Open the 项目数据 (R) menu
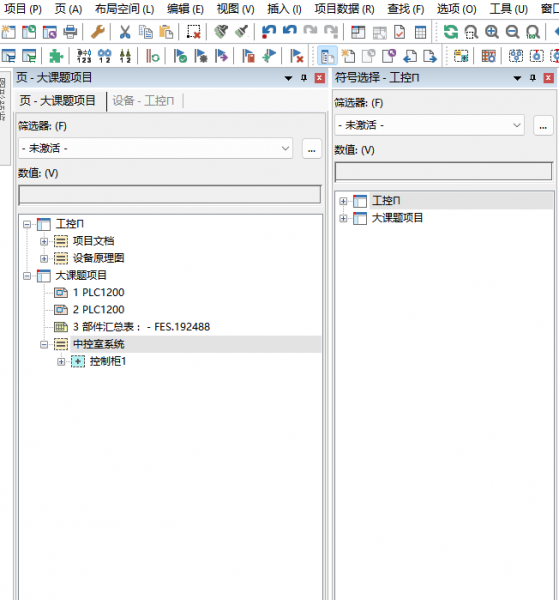The width and height of the screenshot is (559, 600). coord(344,9)
